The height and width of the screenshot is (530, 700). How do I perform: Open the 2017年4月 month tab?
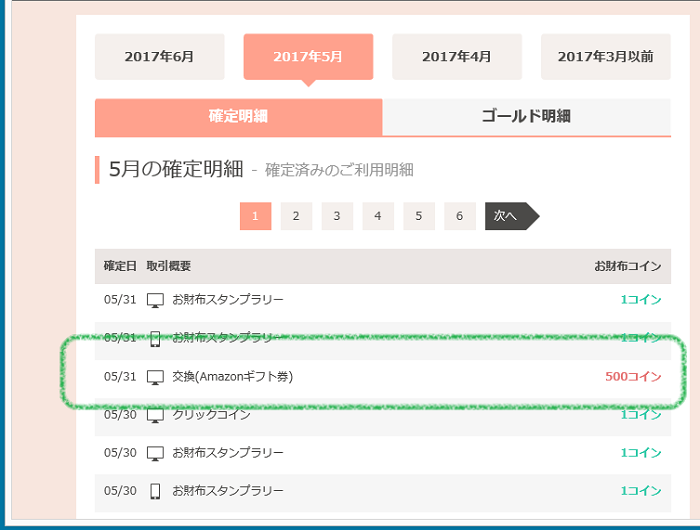(456, 57)
